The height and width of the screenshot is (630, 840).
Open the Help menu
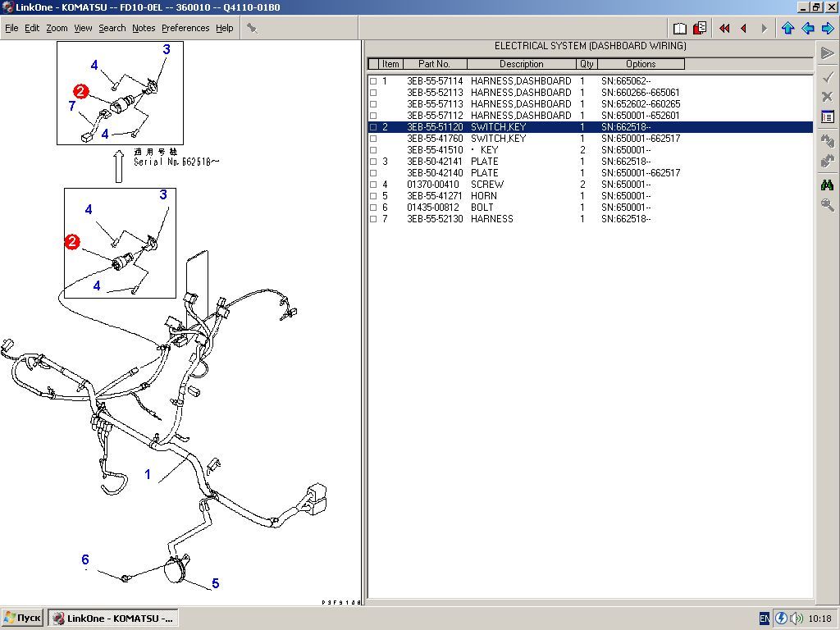click(x=225, y=28)
